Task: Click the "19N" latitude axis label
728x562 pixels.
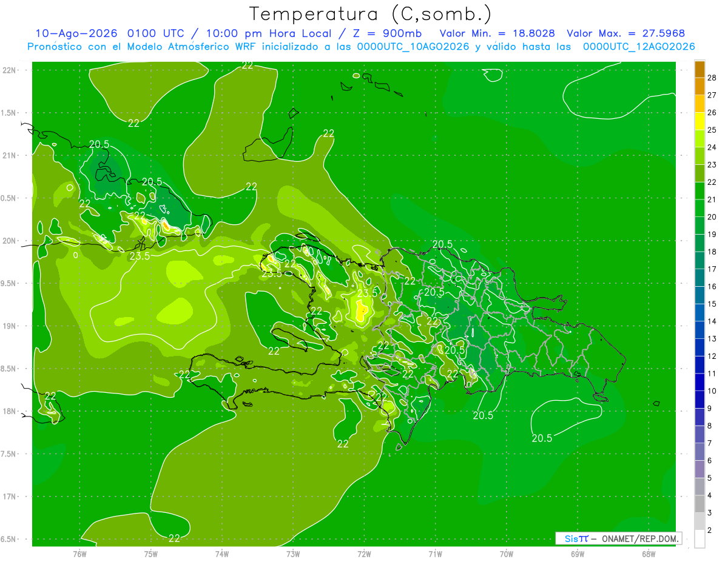Action: click(10, 326)
